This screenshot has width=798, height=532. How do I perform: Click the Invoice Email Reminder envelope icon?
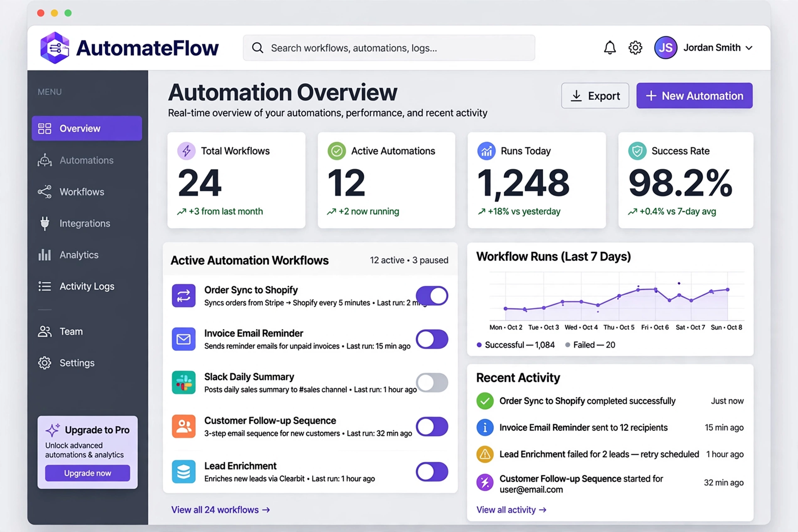point(184,339)
